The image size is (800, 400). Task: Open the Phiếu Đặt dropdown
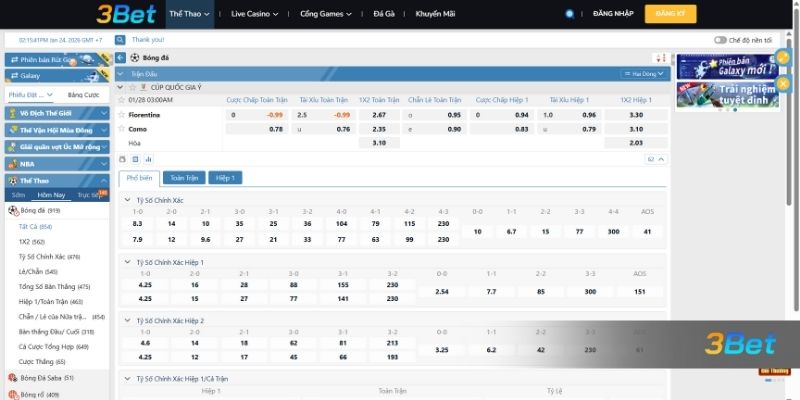point(31,95)
